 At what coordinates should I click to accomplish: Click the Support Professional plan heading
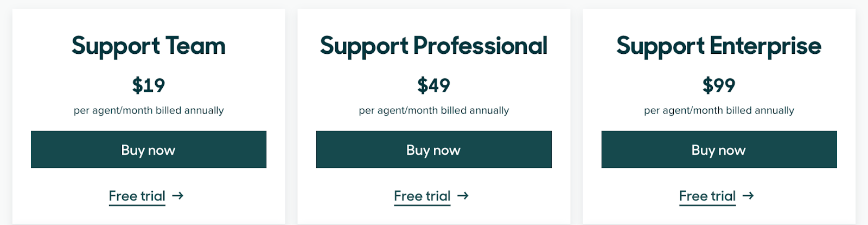433,46
